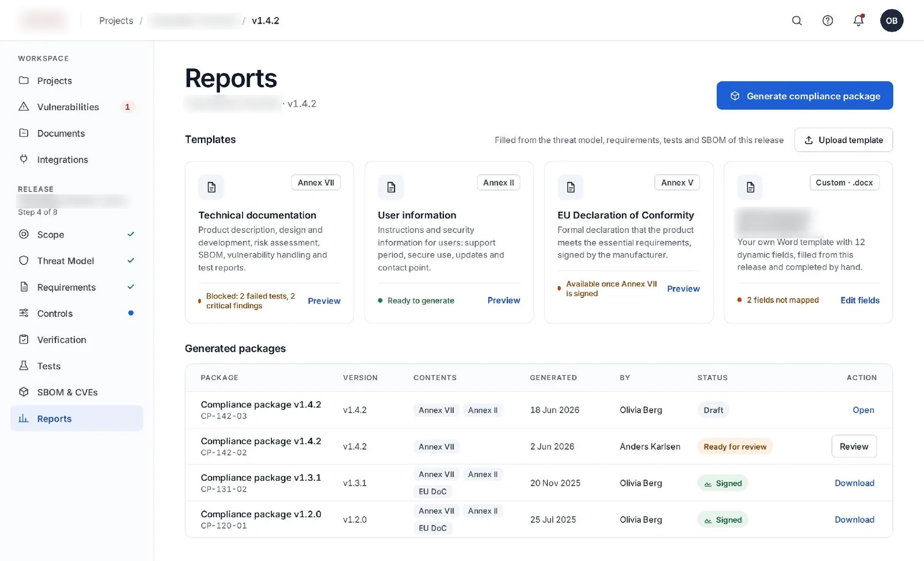Click the v1.4.2 breadcrumb item
This screenshot has width=924, height=561.
[x=266, y=21]
